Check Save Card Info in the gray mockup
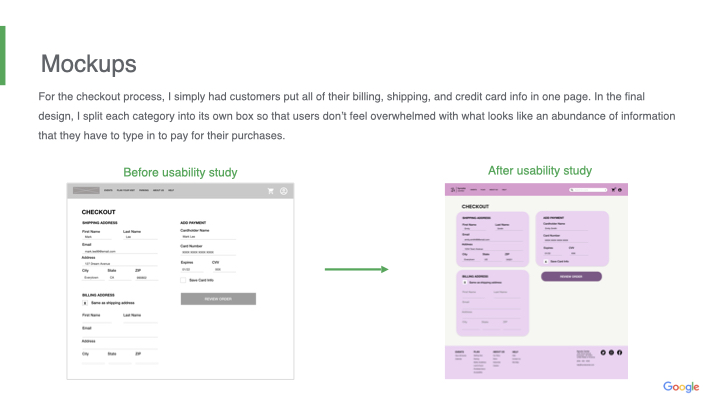The width and height of the screenshot is (720, 405). click(183, 281)
